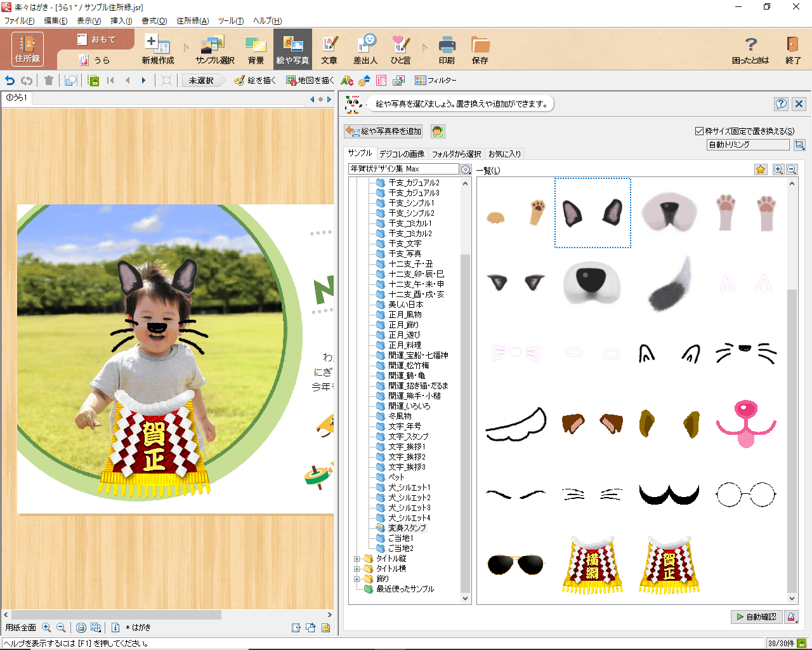Image resolution: width=812 pixels, height=650 pixels.
Task: Expand the タイトル縦 folder node
Action: pos(357,559)
